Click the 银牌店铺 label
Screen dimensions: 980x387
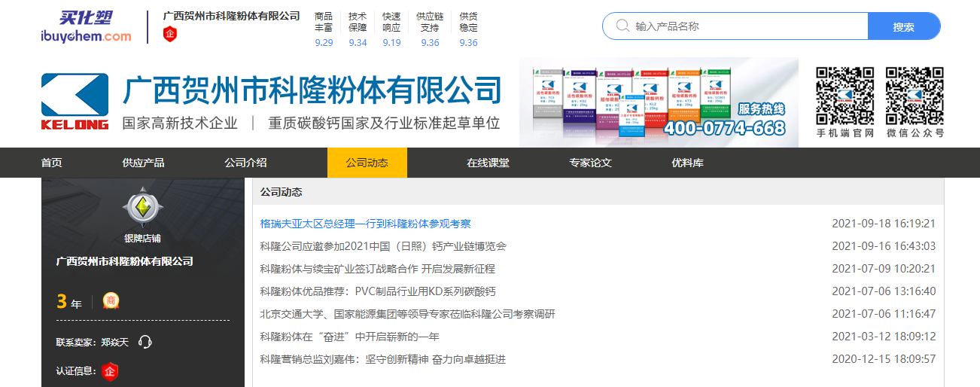(x=142, y=238)
